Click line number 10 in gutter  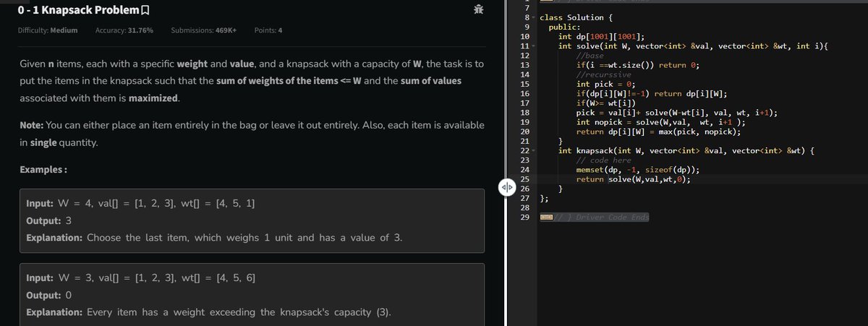524,36
